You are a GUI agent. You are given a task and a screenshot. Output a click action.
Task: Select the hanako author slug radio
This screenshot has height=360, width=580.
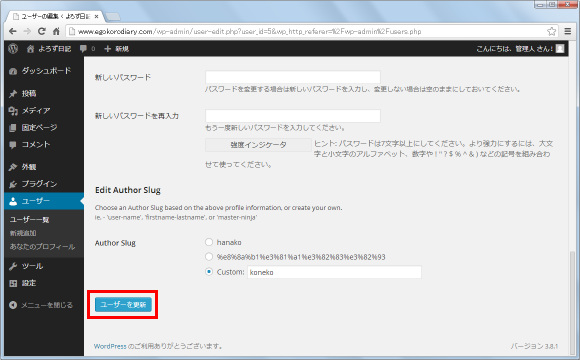tap(209, 242)
